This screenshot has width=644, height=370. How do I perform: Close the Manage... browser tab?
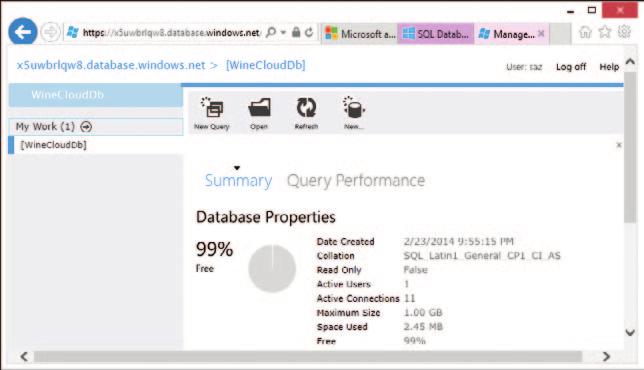click(x=541, y=34)
